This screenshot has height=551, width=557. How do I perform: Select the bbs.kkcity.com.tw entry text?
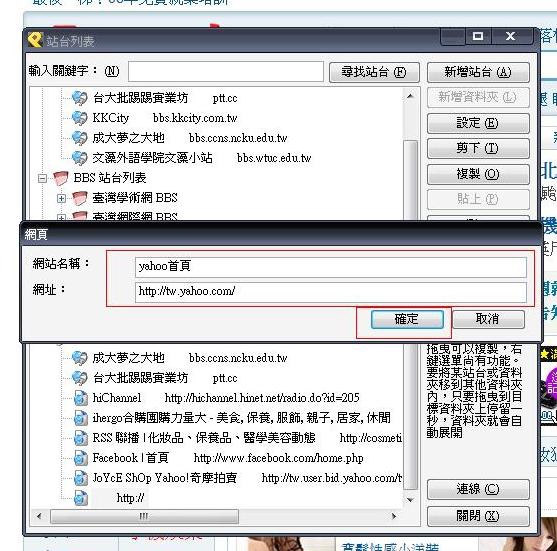(195, 118)
